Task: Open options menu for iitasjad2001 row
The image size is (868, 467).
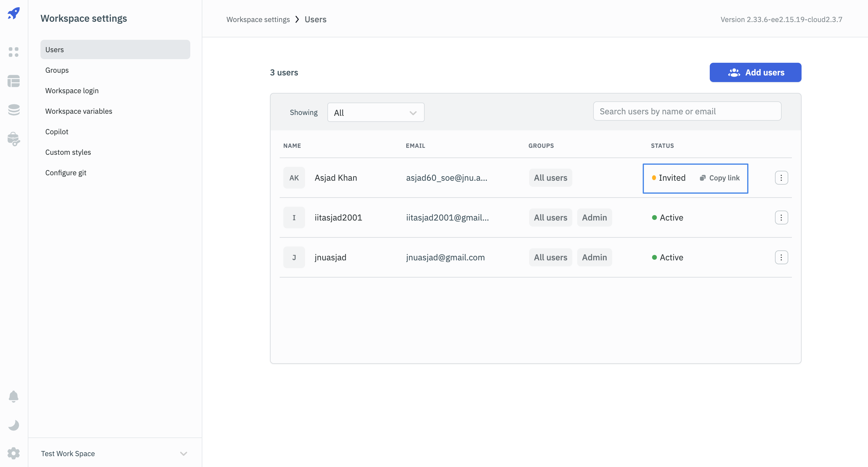Action: point(781,218)
